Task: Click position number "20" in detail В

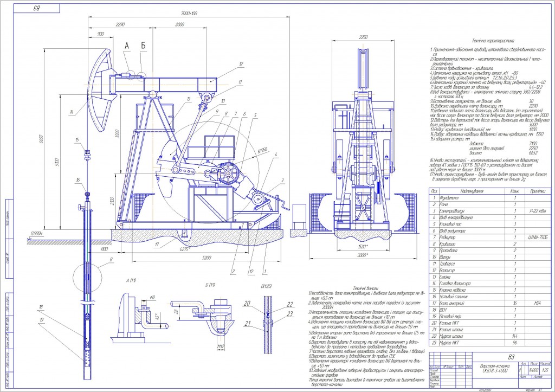Action: click(247, 304)
